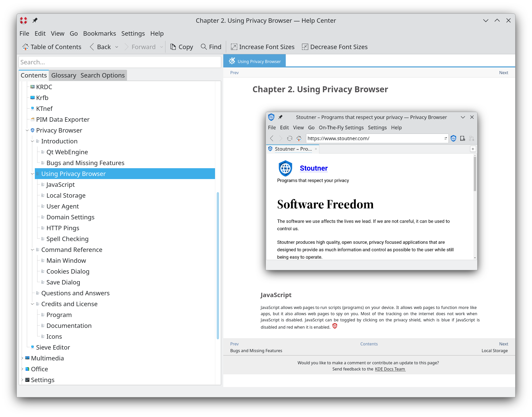Image resolution: width=532 pixels, height=417 pixels.
Task: Click the Privacy Browser shield icon in tree
Action: (33, 130)
